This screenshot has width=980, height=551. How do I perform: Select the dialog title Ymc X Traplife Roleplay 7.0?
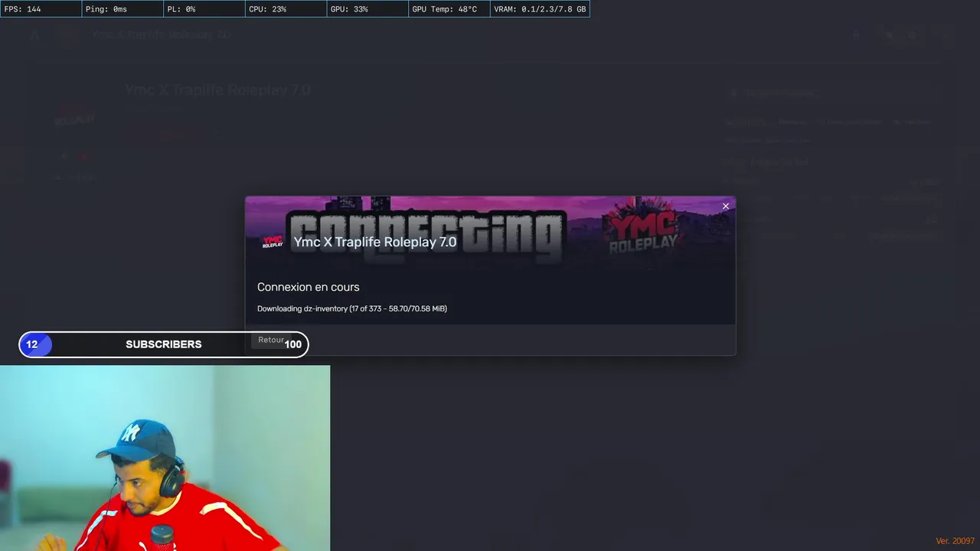(x=375, y=242)
